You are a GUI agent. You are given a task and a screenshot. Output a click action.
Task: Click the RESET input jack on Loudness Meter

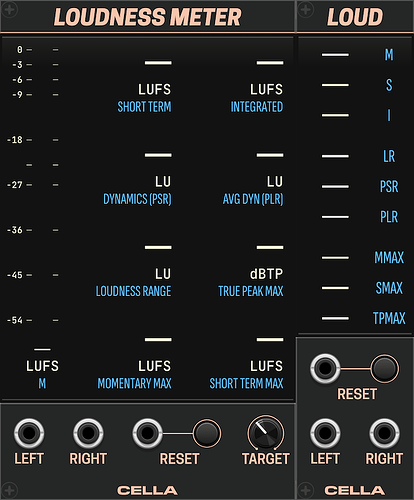[x=147, y=433]
